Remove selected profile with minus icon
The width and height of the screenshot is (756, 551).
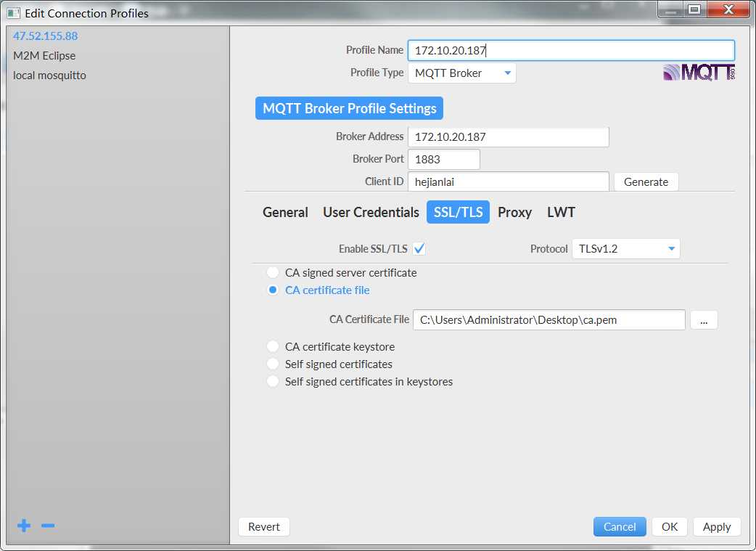click(48, 526)
